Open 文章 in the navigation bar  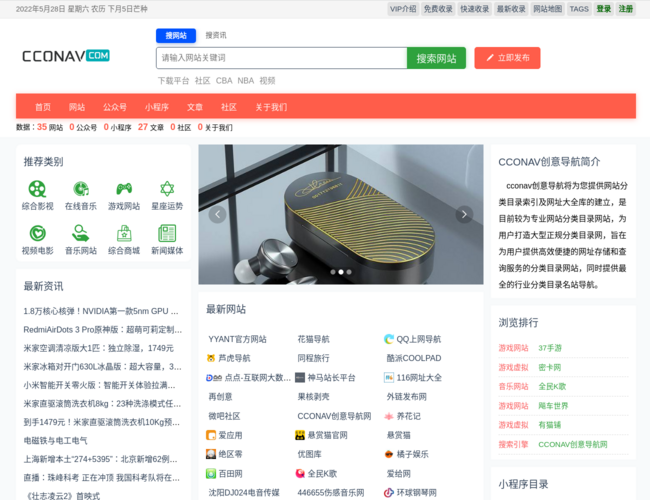(195, 107)
